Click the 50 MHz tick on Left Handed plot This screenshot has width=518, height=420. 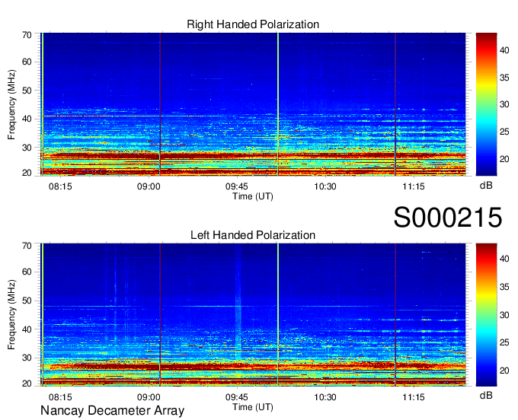(27, 301)
